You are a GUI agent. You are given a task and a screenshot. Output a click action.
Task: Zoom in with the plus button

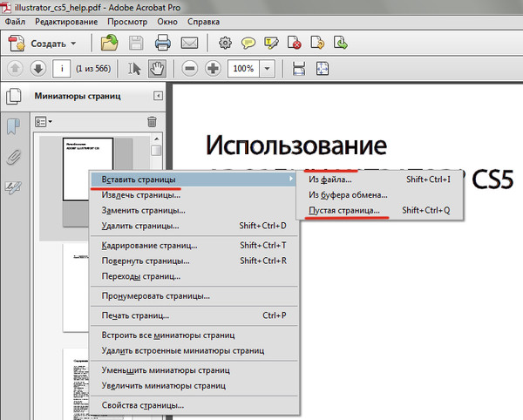213,69
